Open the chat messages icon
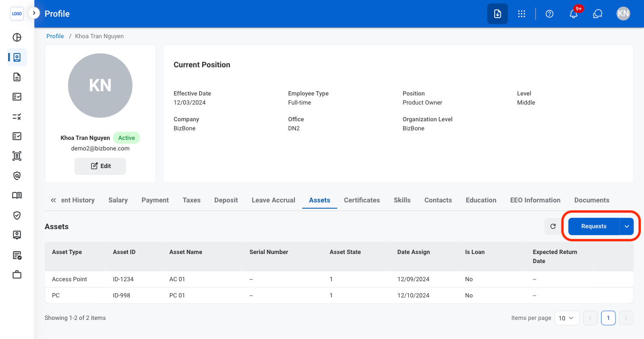The width and height of the screenshot is (644, 339). 598,14
